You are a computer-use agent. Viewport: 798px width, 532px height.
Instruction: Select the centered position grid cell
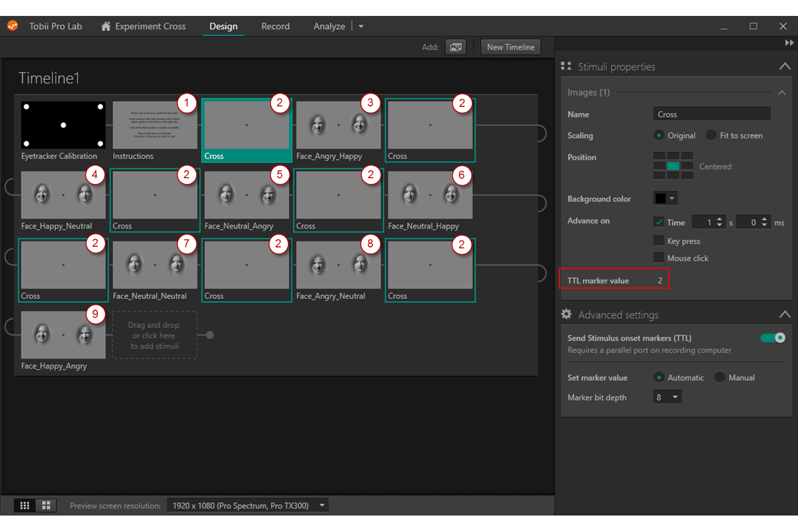[673, 166]
